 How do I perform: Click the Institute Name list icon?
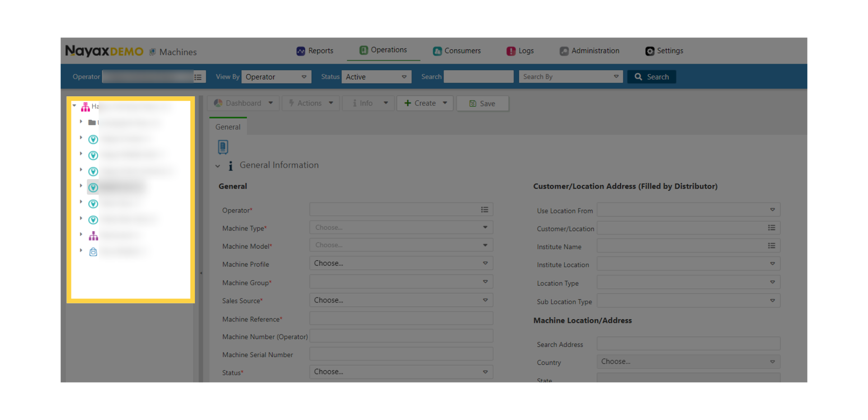771,246
